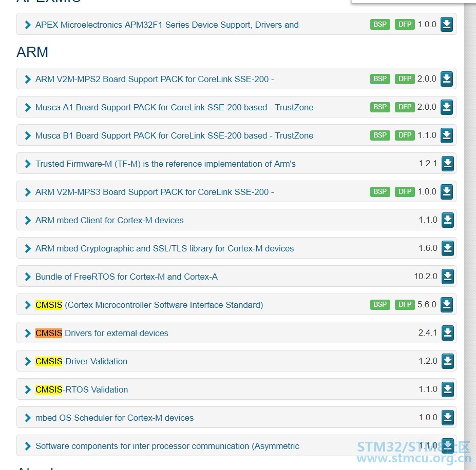Click DFP badge on CMSIS 5.6.0 row
The image size is (476, 470).
405,305
